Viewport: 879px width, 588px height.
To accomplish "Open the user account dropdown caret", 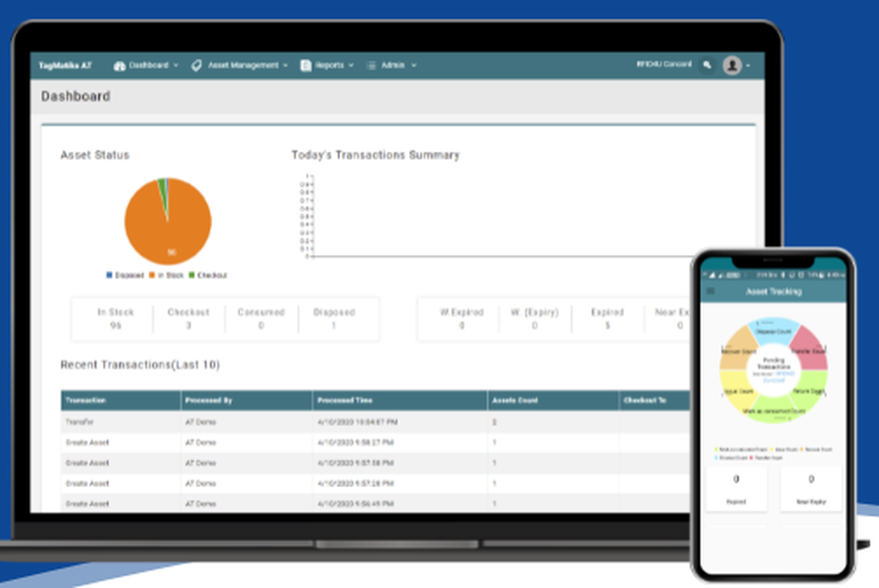I will (x=748, y=66).
